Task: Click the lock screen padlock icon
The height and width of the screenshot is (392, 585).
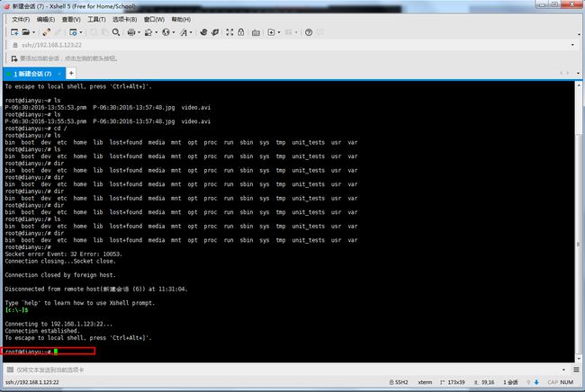Action: pyautogui.click(x=241, y=32)
